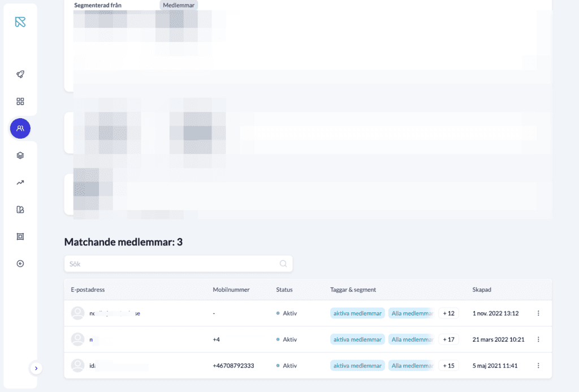The width and height of the screenshot is (579, 392).
Task: Click aktiva medlemmar tag in the first row
Action: 357,313
